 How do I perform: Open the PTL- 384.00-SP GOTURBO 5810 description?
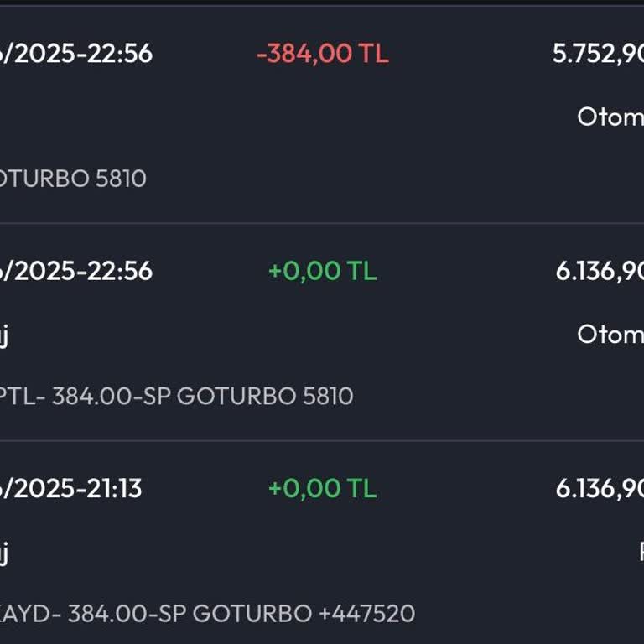[x=176, y=396]
